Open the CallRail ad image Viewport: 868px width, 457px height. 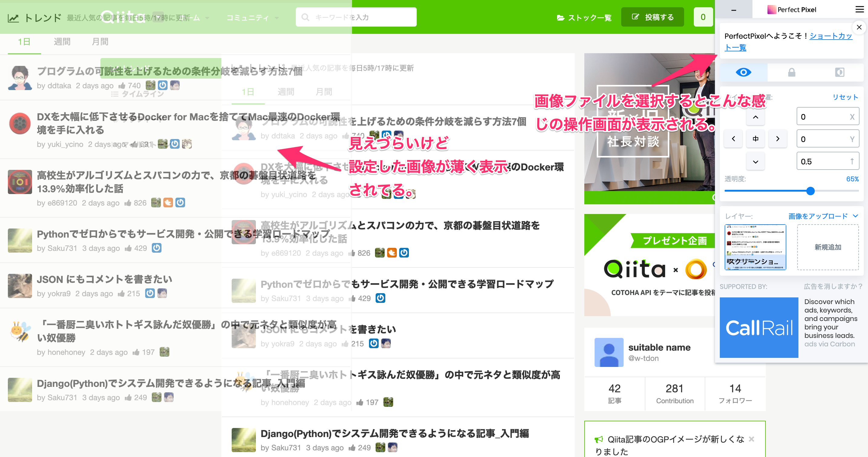(759, 327)
